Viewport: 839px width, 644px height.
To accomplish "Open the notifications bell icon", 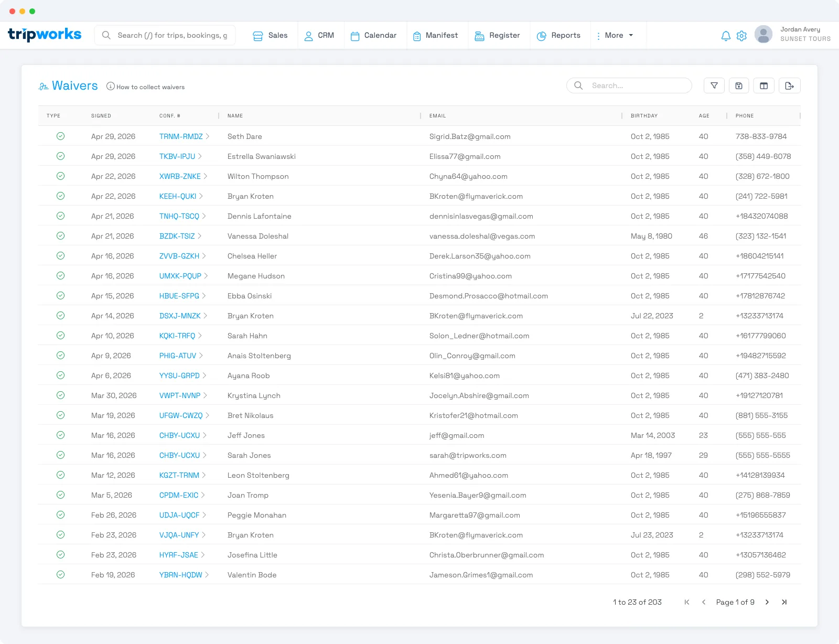I will (726, 36).
